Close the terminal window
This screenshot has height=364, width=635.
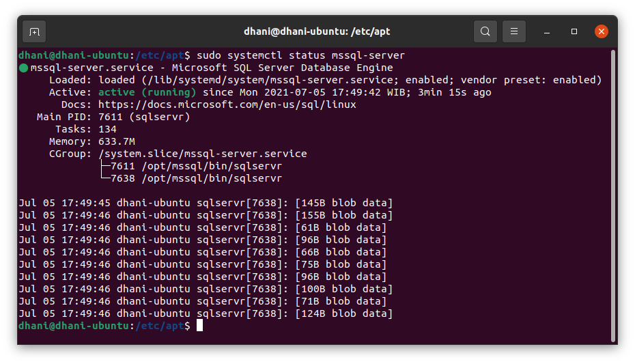(602, 31)
